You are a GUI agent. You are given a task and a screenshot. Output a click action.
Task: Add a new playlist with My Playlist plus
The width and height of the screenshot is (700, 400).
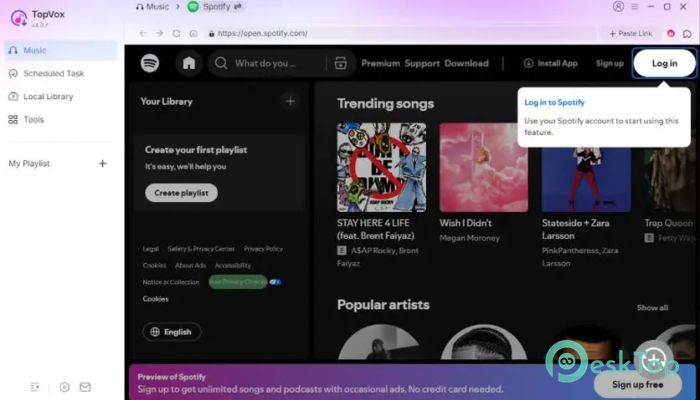point(102,163)
